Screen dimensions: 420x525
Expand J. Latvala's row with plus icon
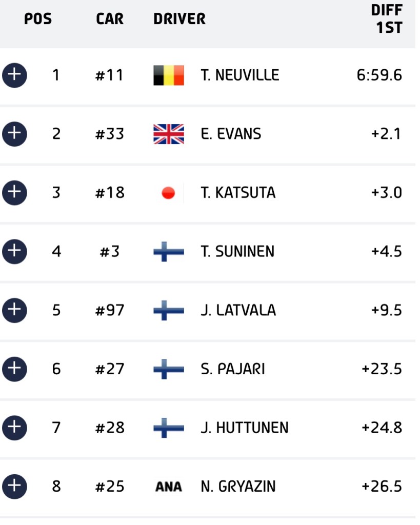click(14, 310)
